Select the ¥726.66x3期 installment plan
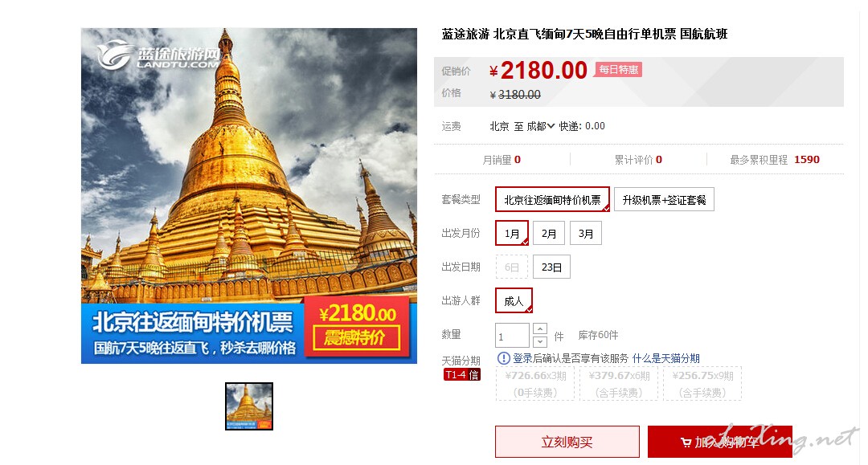Screen dimensions: 868x465 (535, 383)
